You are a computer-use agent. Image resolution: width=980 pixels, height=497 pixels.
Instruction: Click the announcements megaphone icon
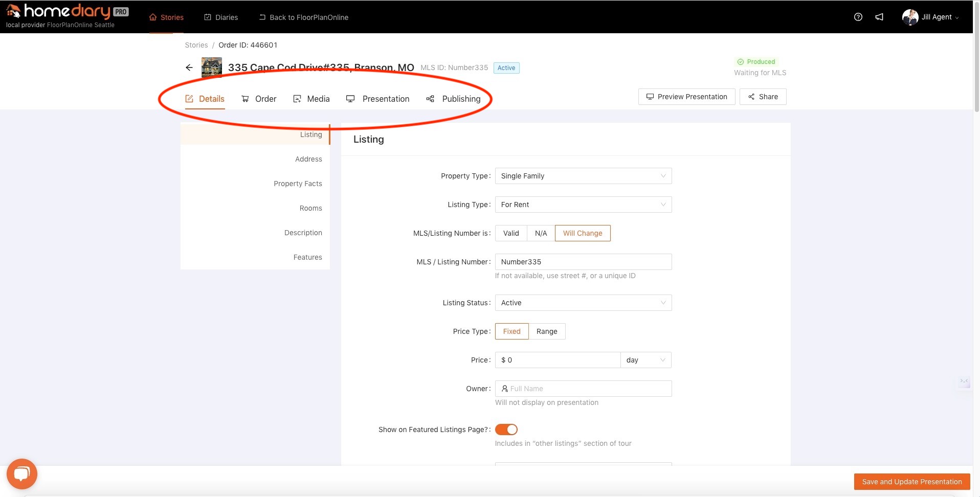[x=879, y=17]
